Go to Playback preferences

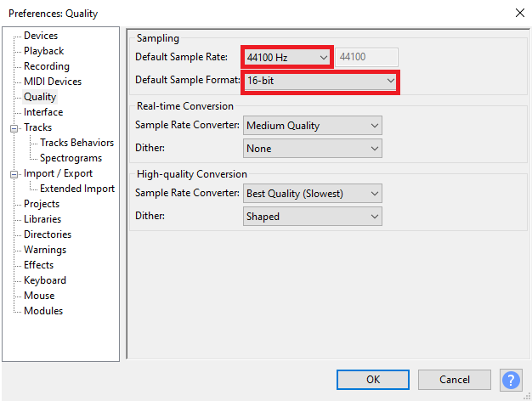[x=43, y=51]
